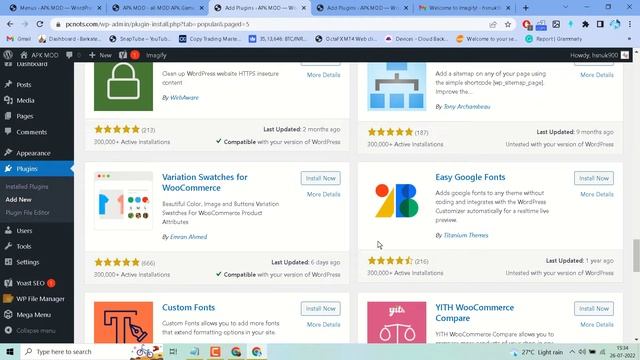Image resolution: width=640 pixels, height=360 pixels.
Task: Open Mega Menu in sidebar
Action: tap(33, 315)
